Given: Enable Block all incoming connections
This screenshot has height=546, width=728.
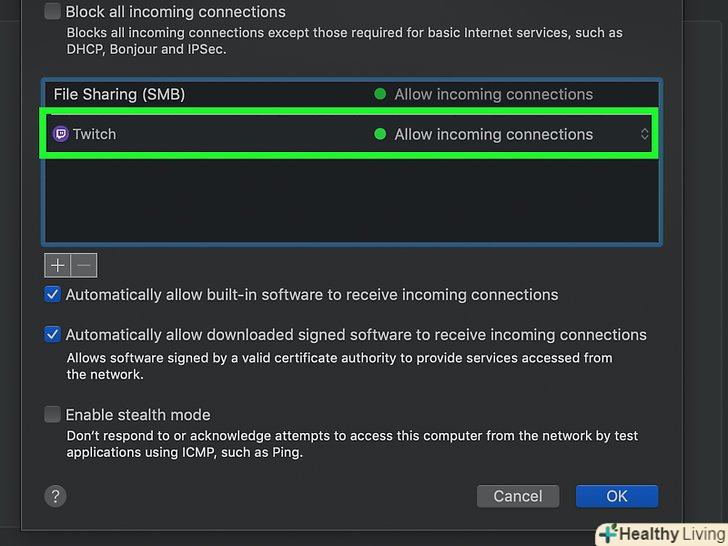Looking at the screenshot, I should [x=53, y=13].
